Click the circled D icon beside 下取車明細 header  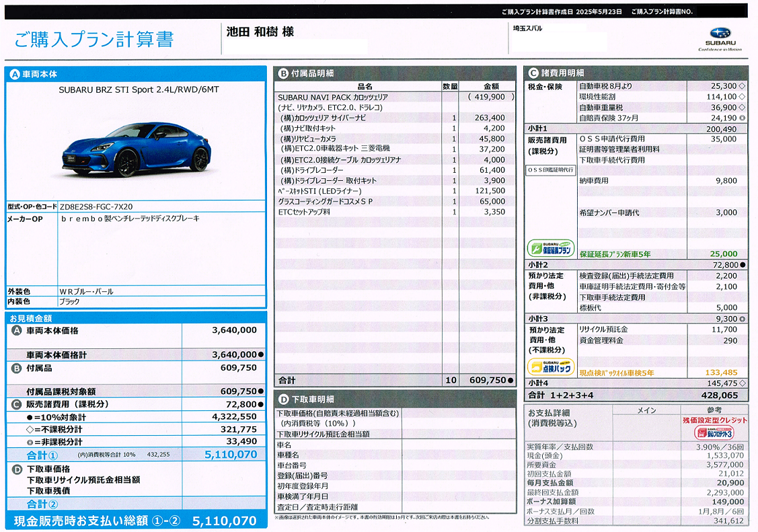283,399
